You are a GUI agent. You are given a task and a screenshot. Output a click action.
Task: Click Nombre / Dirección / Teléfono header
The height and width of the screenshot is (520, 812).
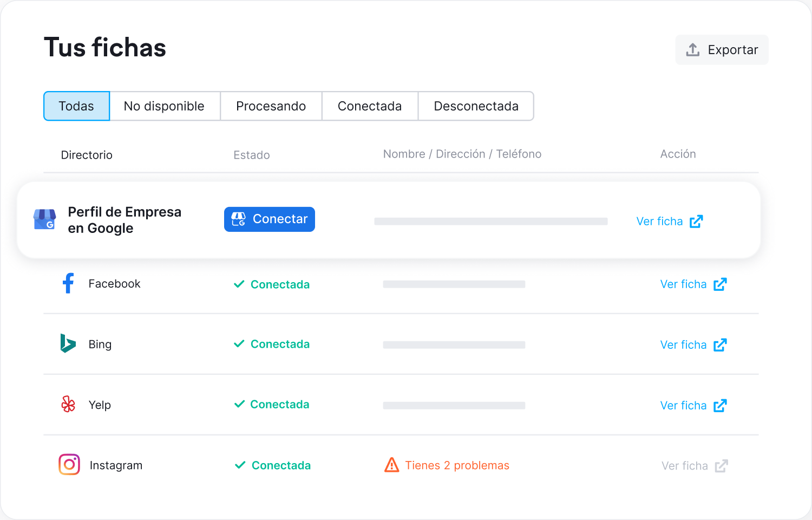coord(462,154)
